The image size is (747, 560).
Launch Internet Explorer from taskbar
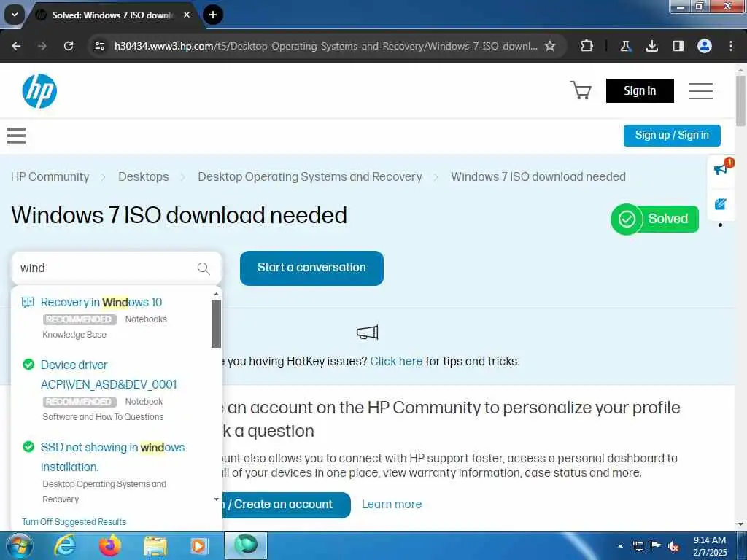tap(65, 545)
